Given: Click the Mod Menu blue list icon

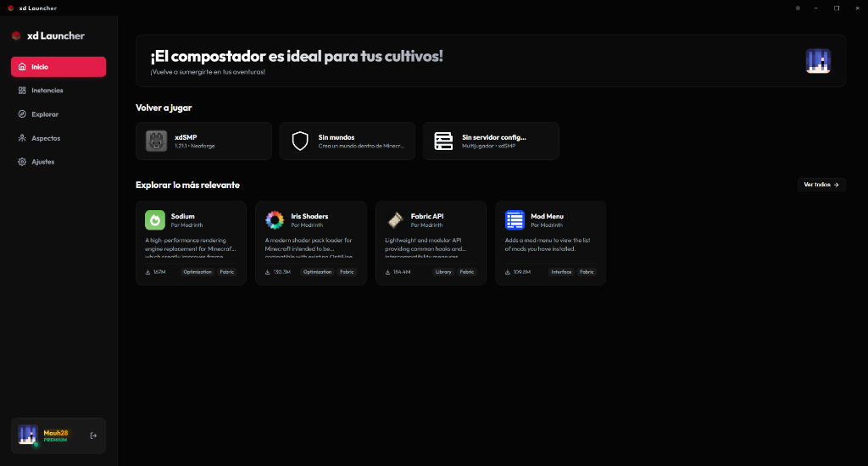Looking at the screenshot, I should (x=515, y=220).
